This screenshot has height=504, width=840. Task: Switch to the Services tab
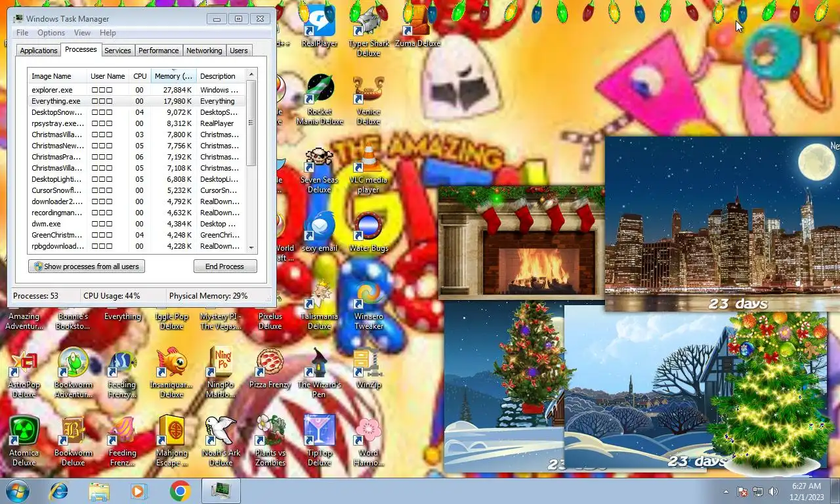[x=117, y=51]
